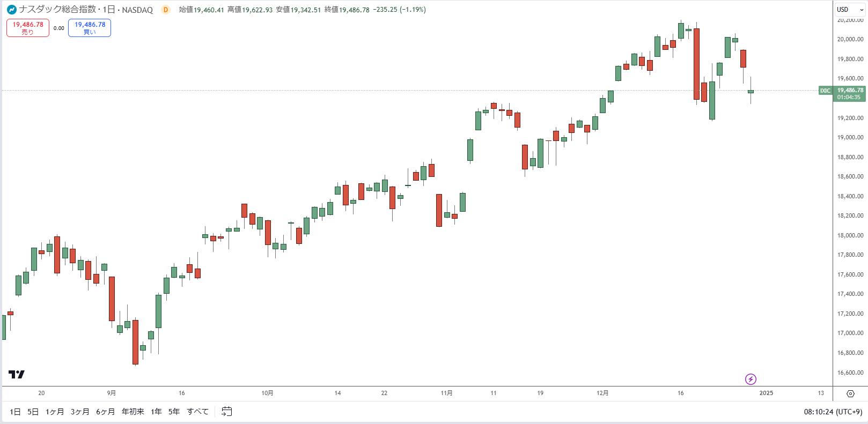
Task: Click the TradingView logo
Action: coord(17,374)
